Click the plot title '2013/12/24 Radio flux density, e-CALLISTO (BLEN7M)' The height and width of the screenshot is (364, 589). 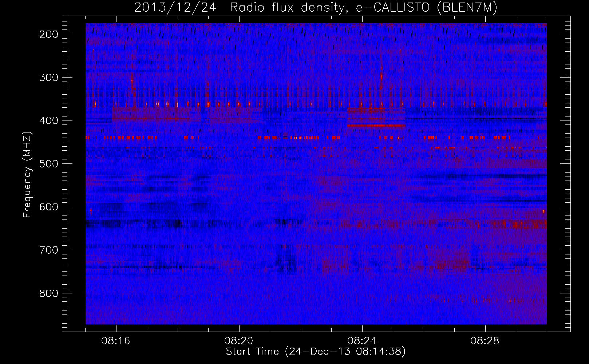click(x=316, y=8)
